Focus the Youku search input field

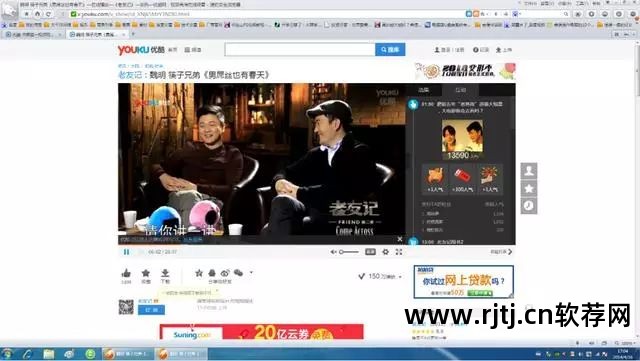click(x=300, y=49)
